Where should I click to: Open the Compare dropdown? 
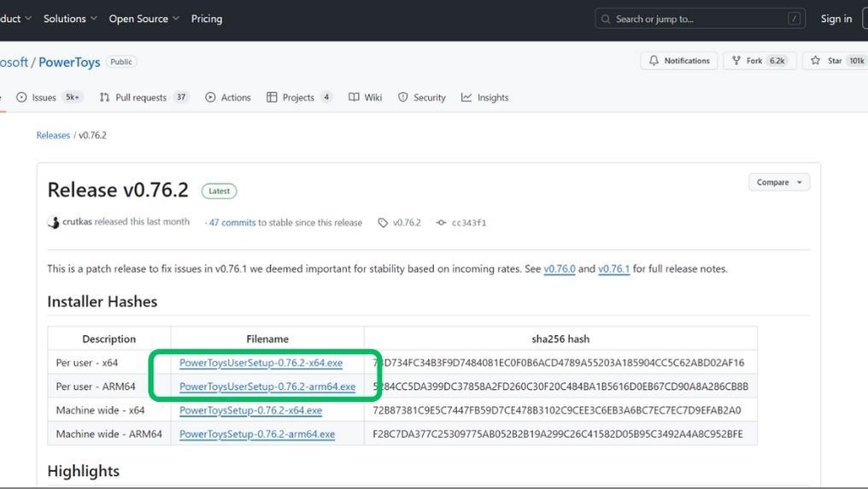pos(779,182)
